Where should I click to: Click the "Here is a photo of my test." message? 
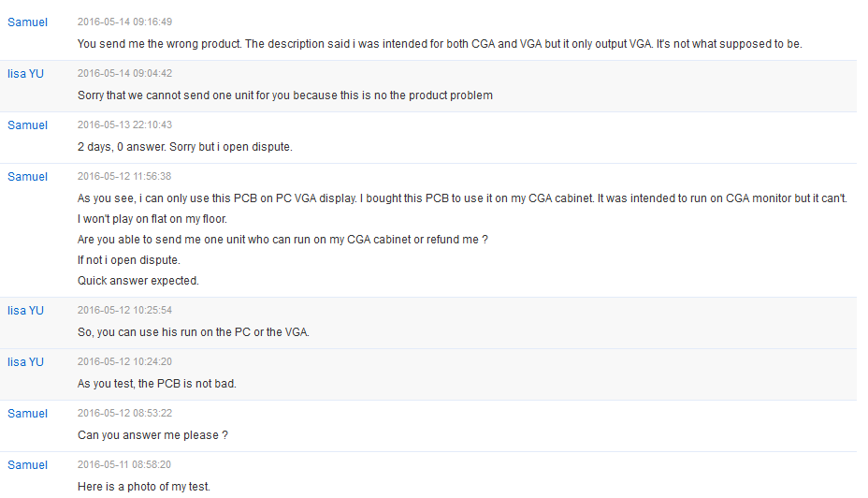[x=144, y=487]
